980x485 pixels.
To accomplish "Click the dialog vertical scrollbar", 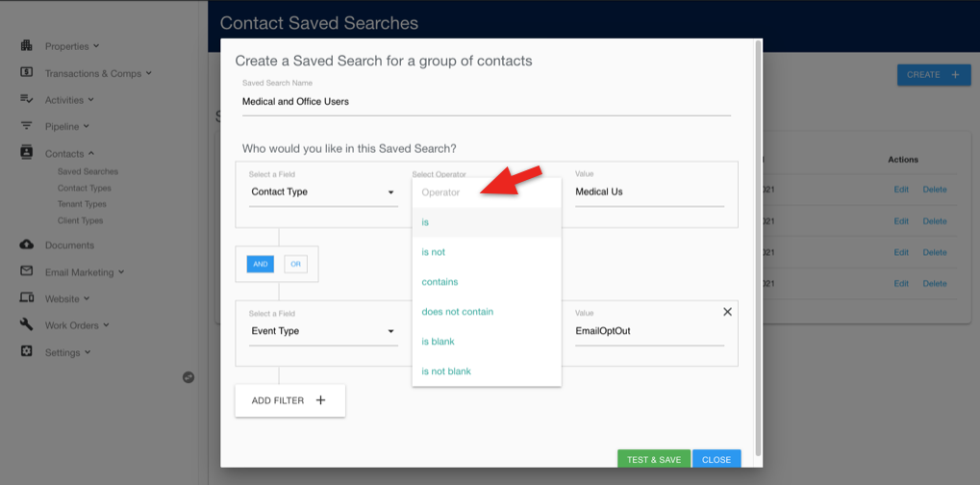I will coord(759,247).
